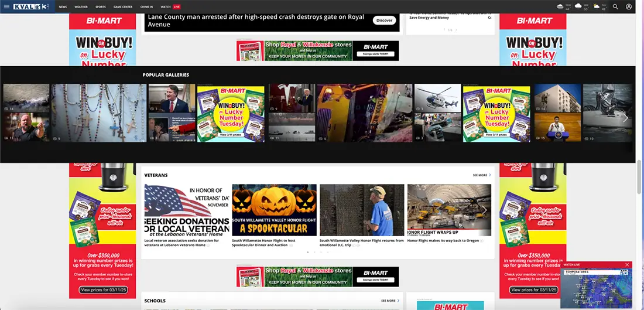The height and width of the screenshot is (310, 644).
Task: Click the Discover button
Action: click(385, 20)
